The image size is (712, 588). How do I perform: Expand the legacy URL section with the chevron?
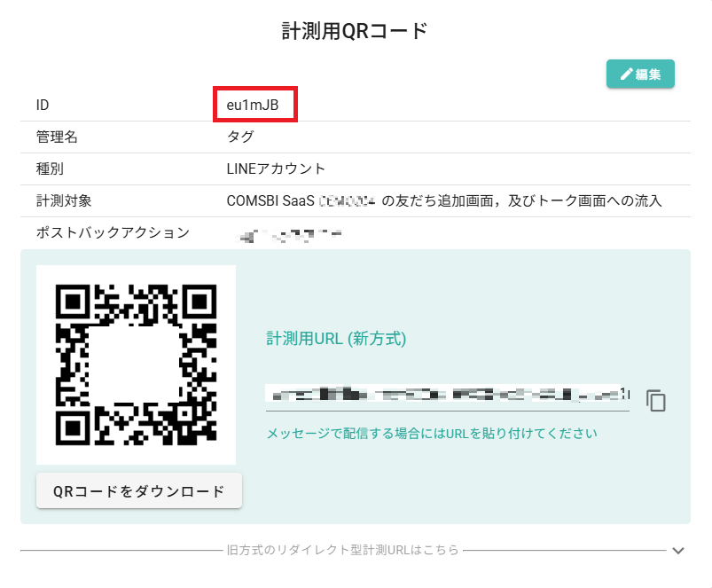click(678, 551)
